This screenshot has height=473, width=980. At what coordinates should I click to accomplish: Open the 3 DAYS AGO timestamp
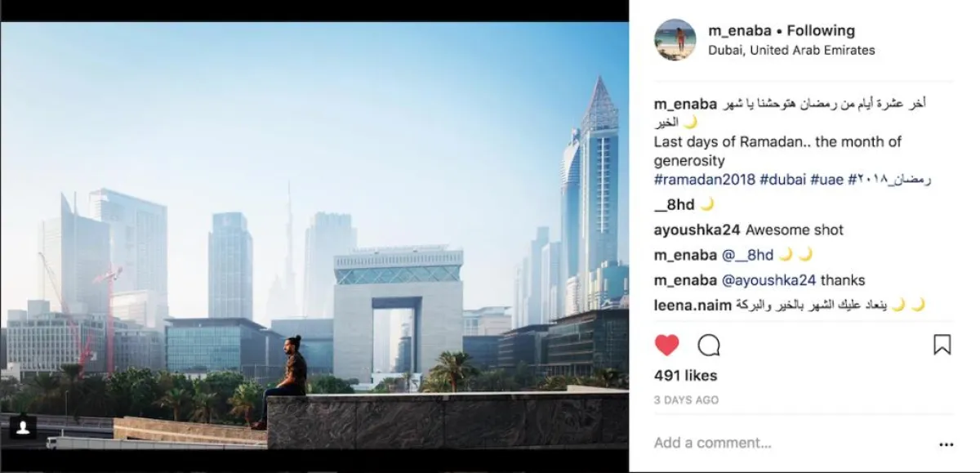point(687,400)
